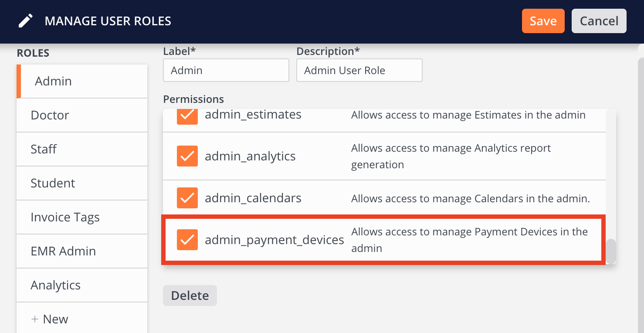644x333 pixels.
Task: Click the plus icon beside New
Action: tap(35, 319)
